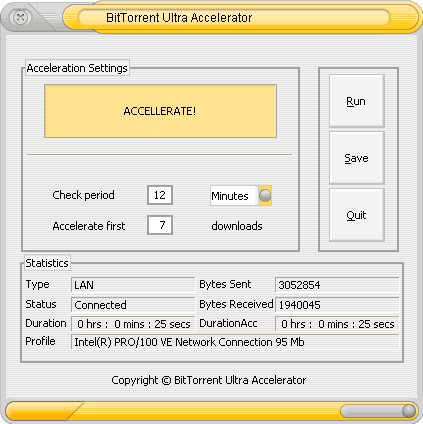Click the Accelerate first label
423x424 pixels.
pyautogui.click(x=89, y=226)
